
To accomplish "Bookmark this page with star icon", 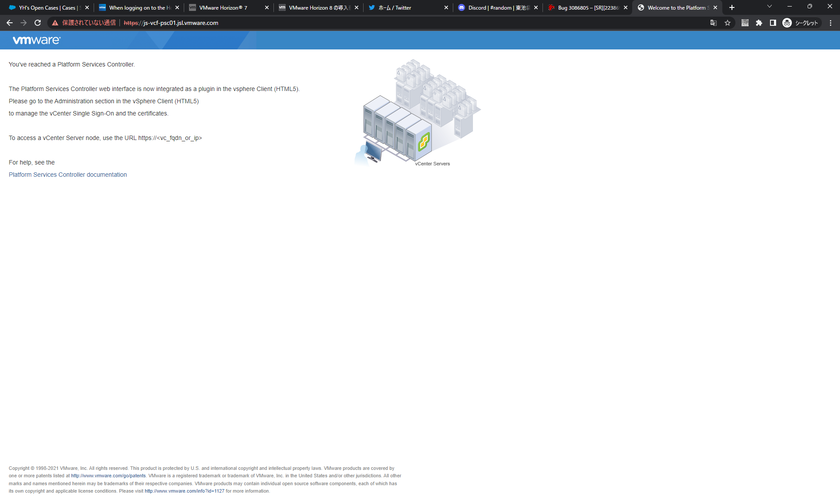I will [x=728, y=23].
